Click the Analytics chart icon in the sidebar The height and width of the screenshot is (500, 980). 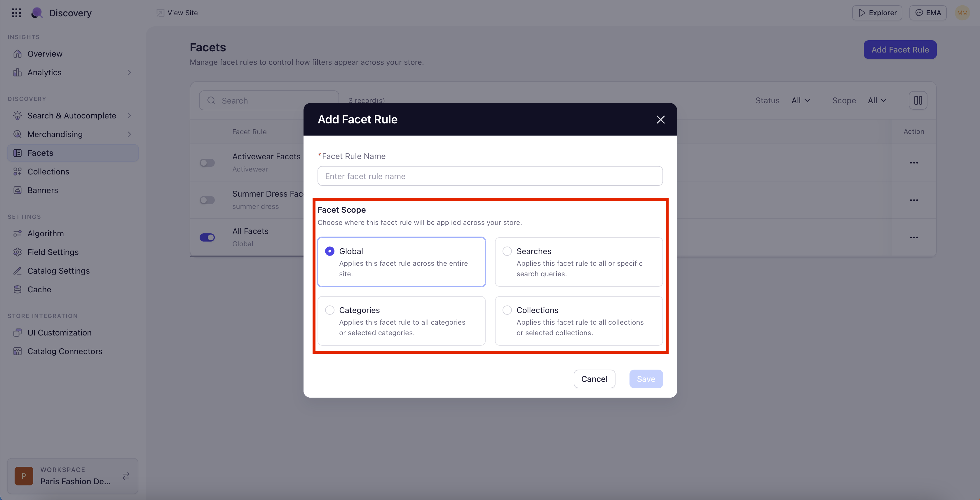pyautogui.click(x=18, y=72)
